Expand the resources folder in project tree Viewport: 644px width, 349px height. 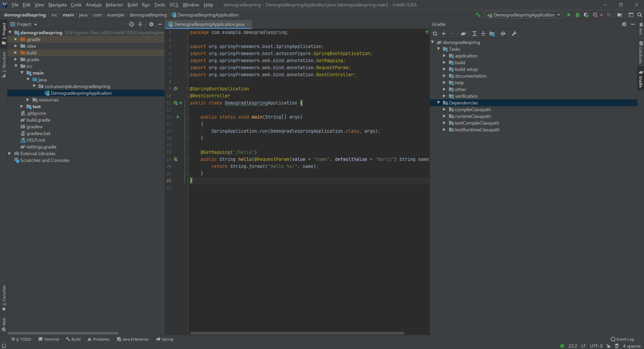[x=28, y=100]
